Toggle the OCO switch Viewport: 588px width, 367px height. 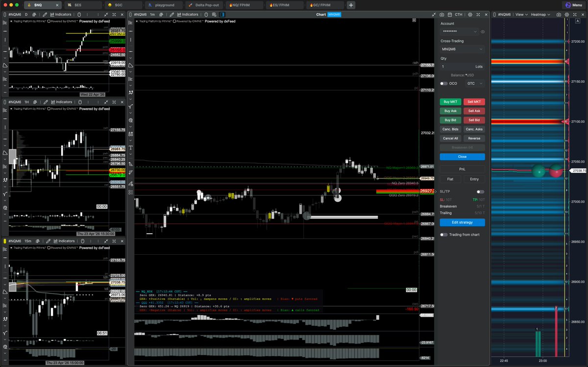coord(443,83)
